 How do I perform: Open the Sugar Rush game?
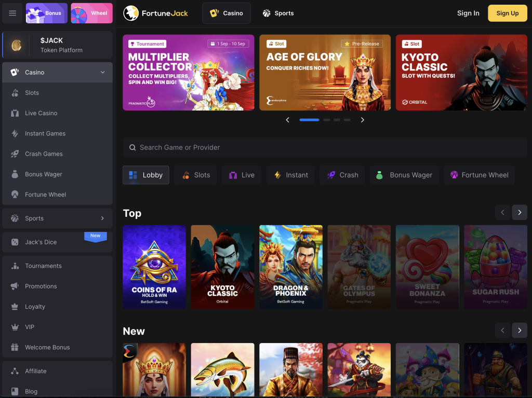click(496, 267)
